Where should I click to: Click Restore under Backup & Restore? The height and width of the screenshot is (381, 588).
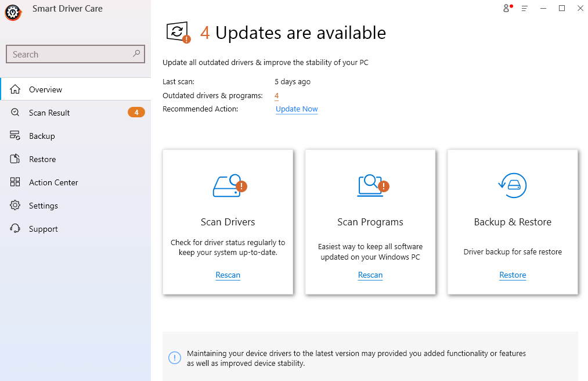513,275
